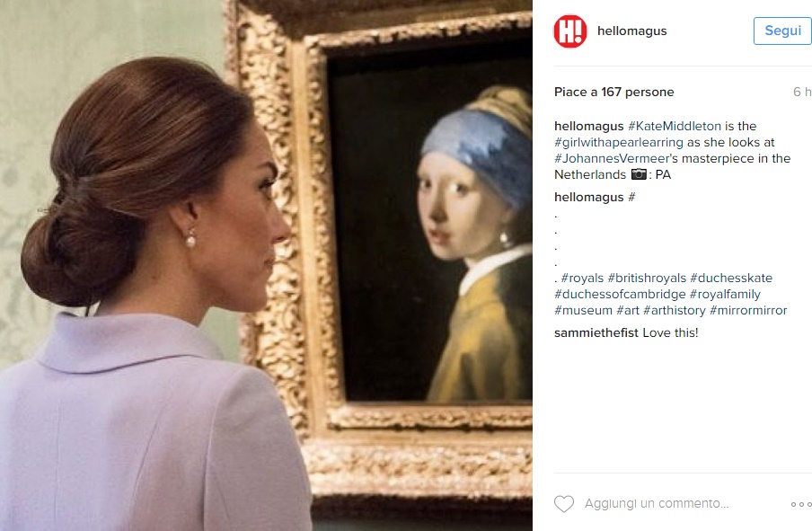Open the #mirrormirror hashtag
The height and width of the screenshot is (531, 812).
[748, 310]
